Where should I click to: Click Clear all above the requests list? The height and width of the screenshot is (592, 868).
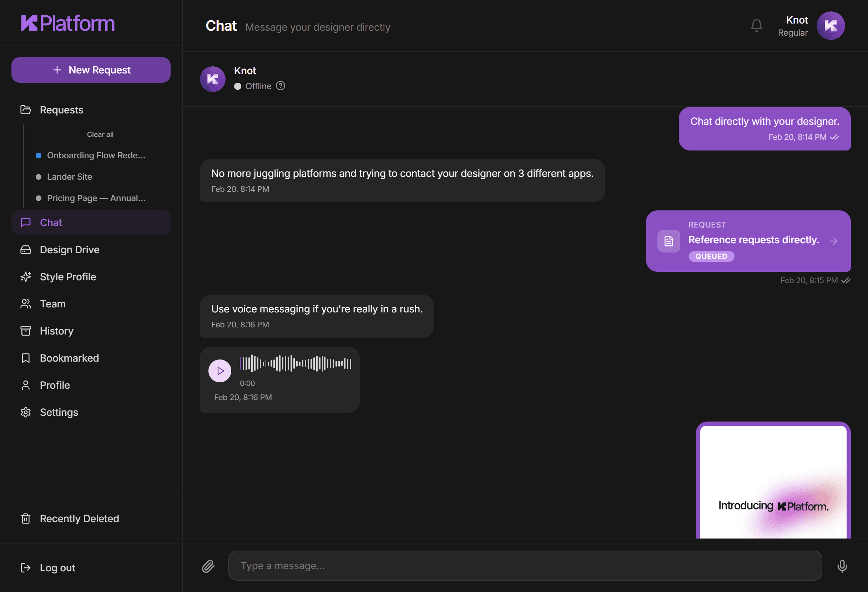[x=100, y=134]
